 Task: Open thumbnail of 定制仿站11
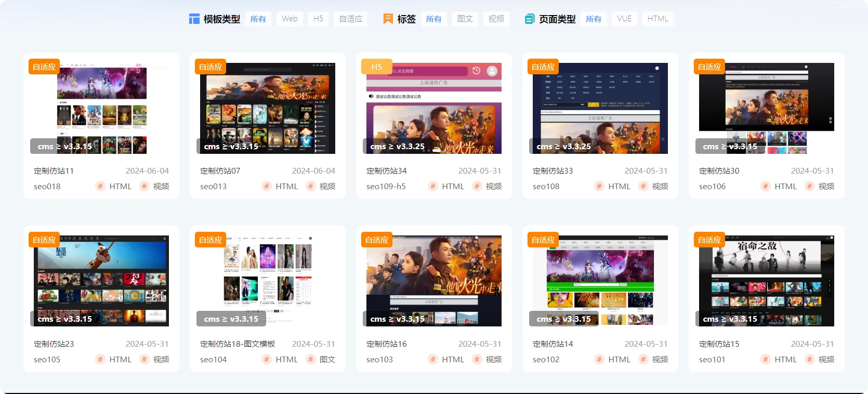click(101, 108)
